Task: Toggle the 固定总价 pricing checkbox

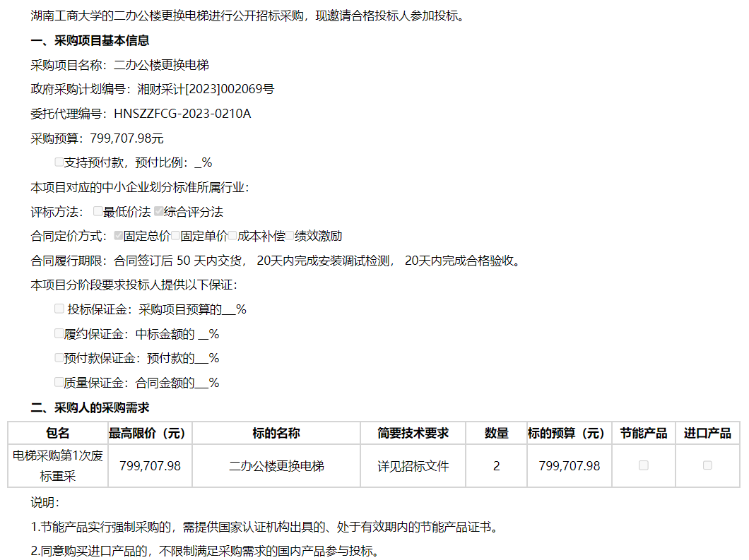Action: click(119, 236)
